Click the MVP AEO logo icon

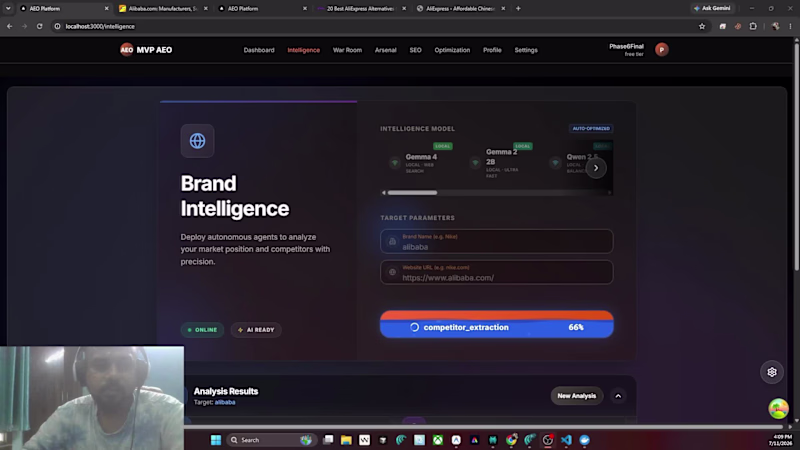tap(127, 49)
